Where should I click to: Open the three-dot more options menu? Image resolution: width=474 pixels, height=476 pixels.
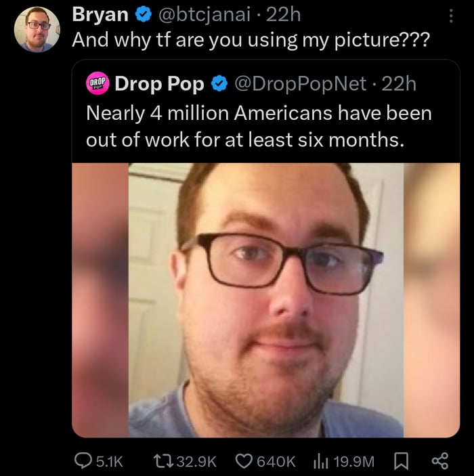[452, 16]
